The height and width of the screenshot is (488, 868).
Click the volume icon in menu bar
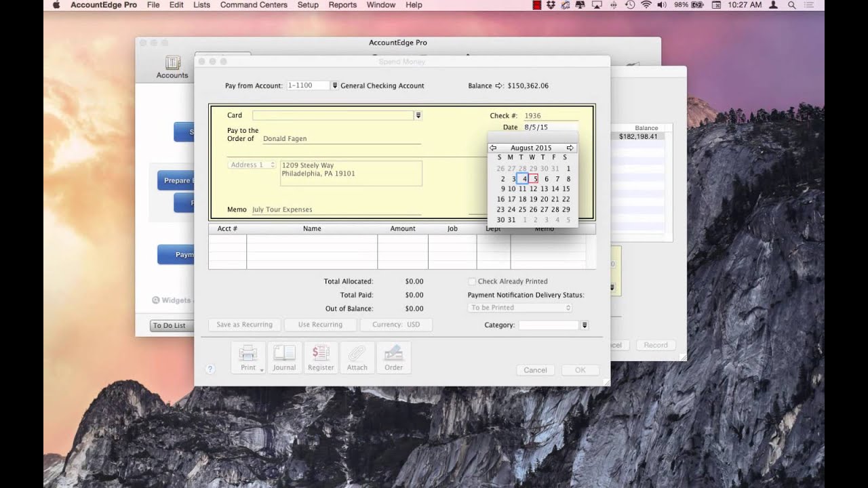pyautogui.click(x=661, y=5)
